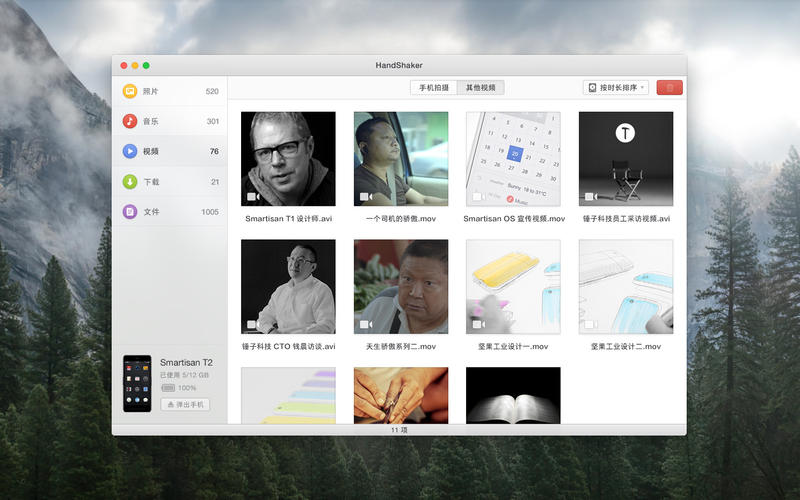Click the phone battery level indicator
This screenshot has height=500, width=800.
[x=168, y=387]
